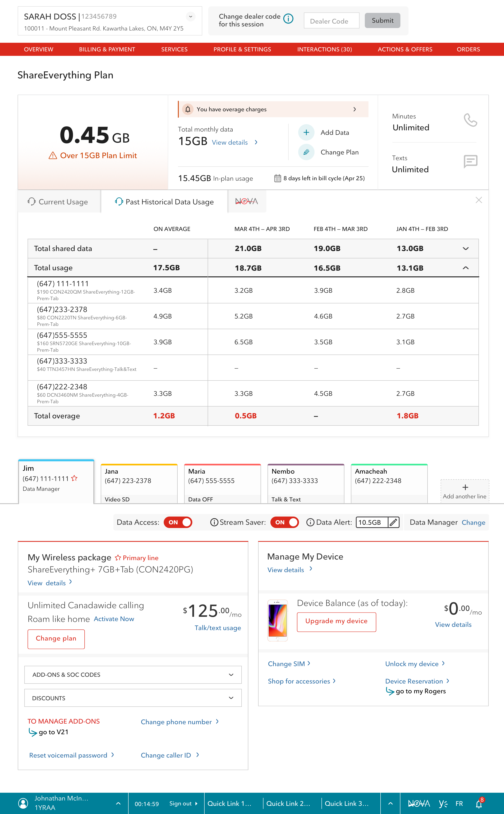Expand the Total shared data row
The width and height of the screenshot is (504, 814).
tap(466, 249)
